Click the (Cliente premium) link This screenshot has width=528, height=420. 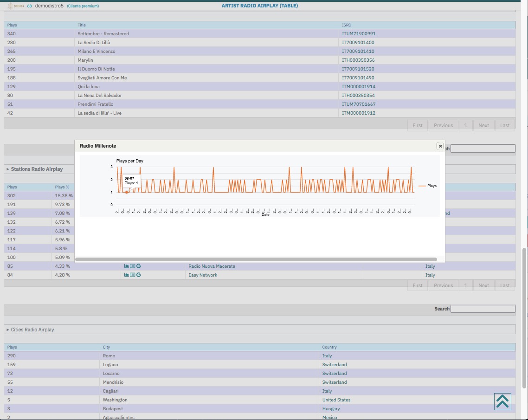pyautogui.click(x=83, y=6)
